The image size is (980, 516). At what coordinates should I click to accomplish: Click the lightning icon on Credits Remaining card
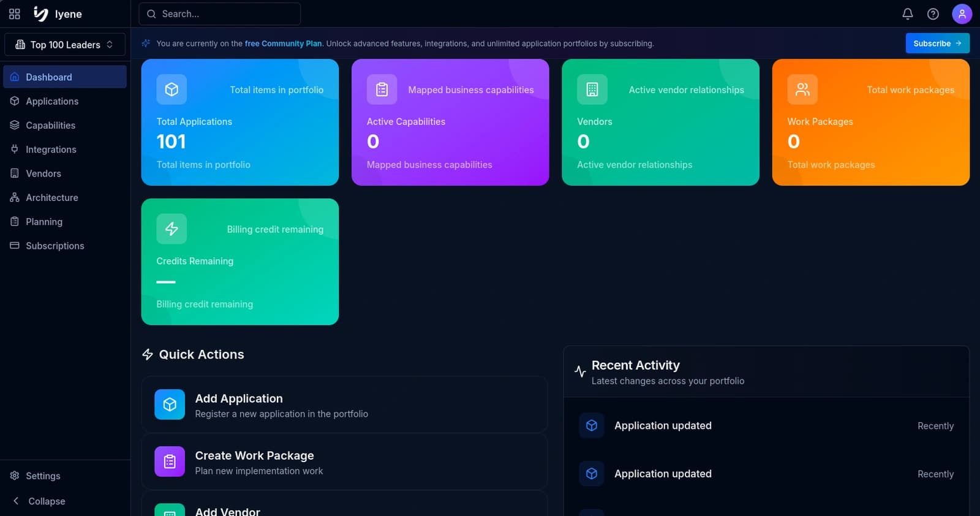171,229
